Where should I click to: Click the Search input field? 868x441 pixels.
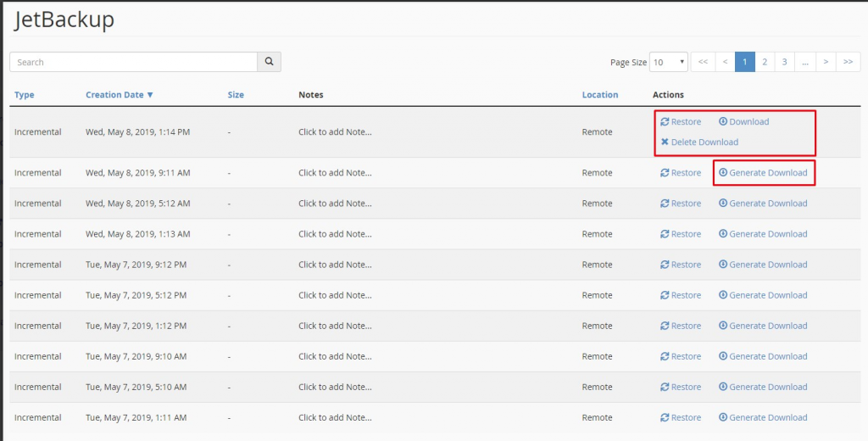(133, 62)
